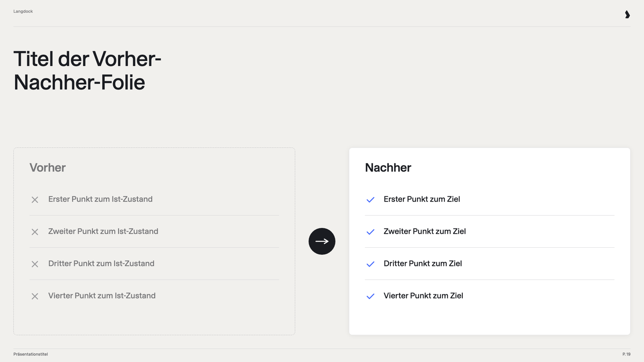Select the text Dritter Punkt zum Ist-Zustand
Viewport: 644px width, 362px height.
pos(101,263)
